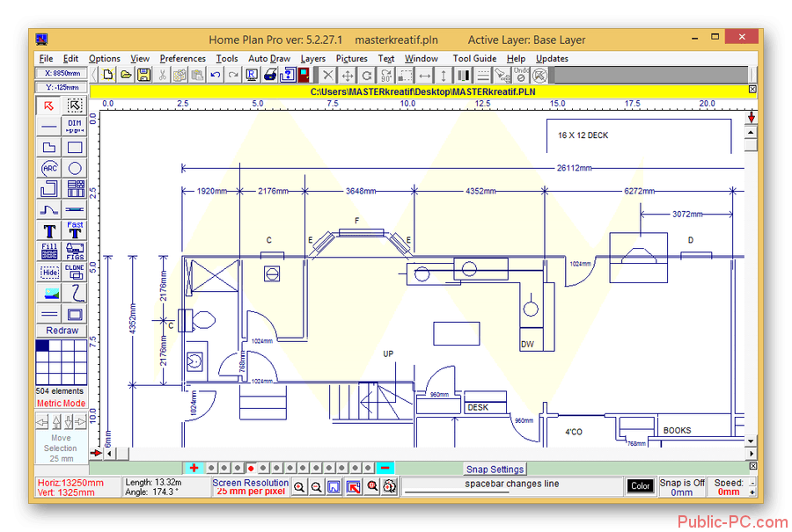Viewport: 792px width, 532px height.
Task: Select the Circle drawing tool
Action: (75, 168)
